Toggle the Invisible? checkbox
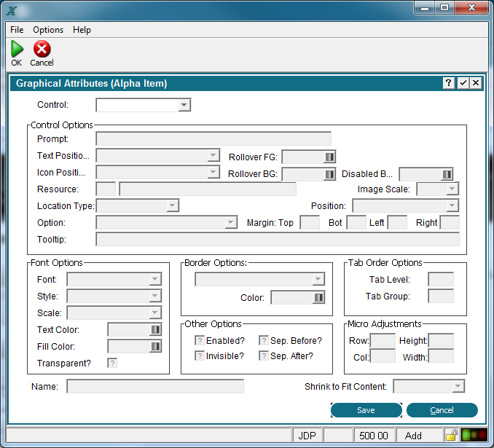The width and height of the screenshot is (494, 448). 200,355
